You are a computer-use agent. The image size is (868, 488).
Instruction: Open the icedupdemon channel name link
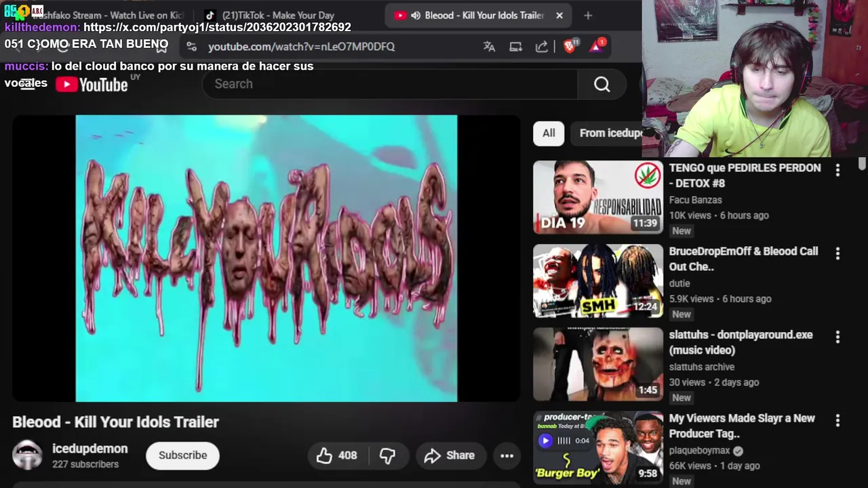tap(90, 449)
